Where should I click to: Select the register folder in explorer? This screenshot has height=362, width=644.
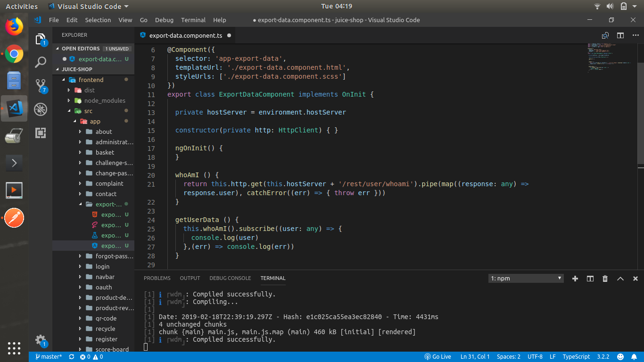[x=93, y=339]
